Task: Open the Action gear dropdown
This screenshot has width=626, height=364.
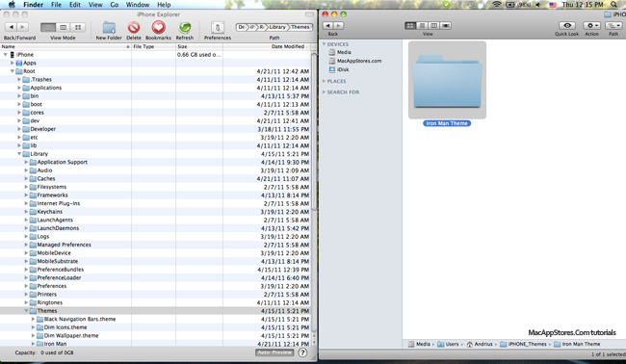Action: 591,26
